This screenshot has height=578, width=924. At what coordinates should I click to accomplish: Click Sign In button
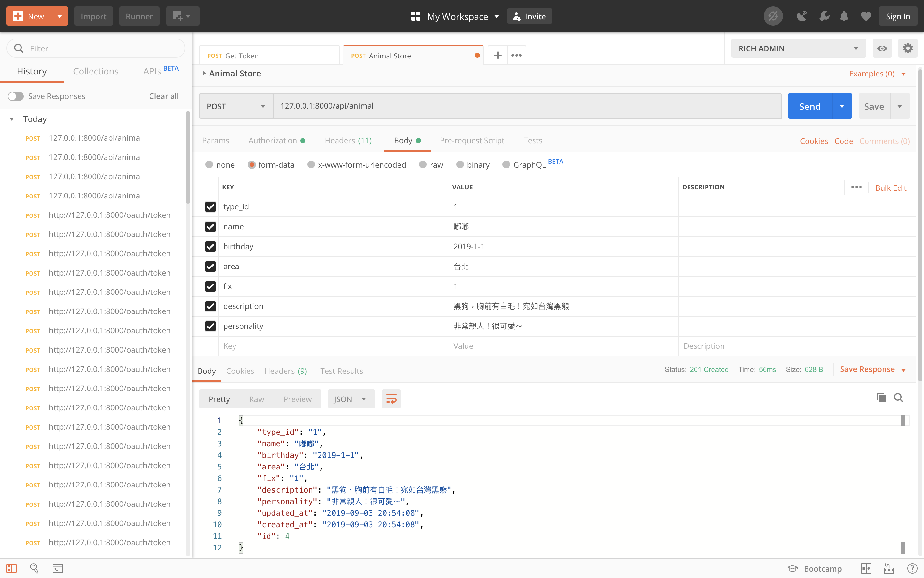coord(898,16)
